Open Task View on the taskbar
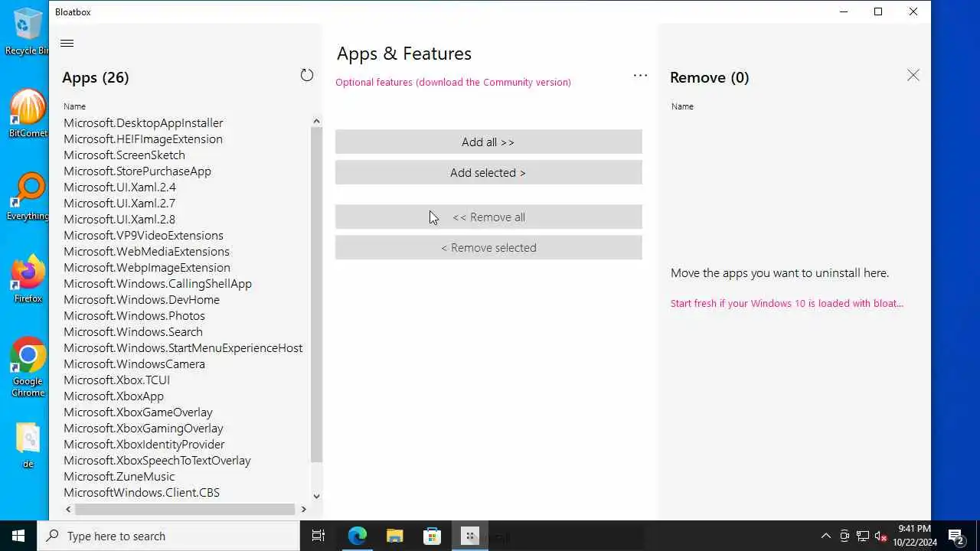The height and width of the screenshot is (551, 980). click(318, 536)
